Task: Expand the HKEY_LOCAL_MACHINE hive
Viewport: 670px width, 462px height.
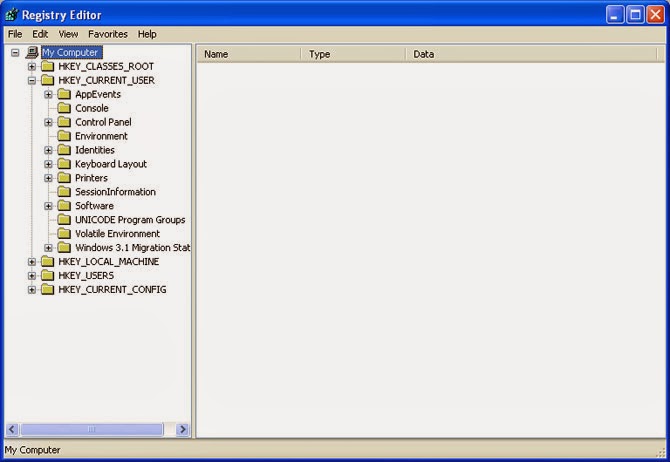Action: pos(32,262)
